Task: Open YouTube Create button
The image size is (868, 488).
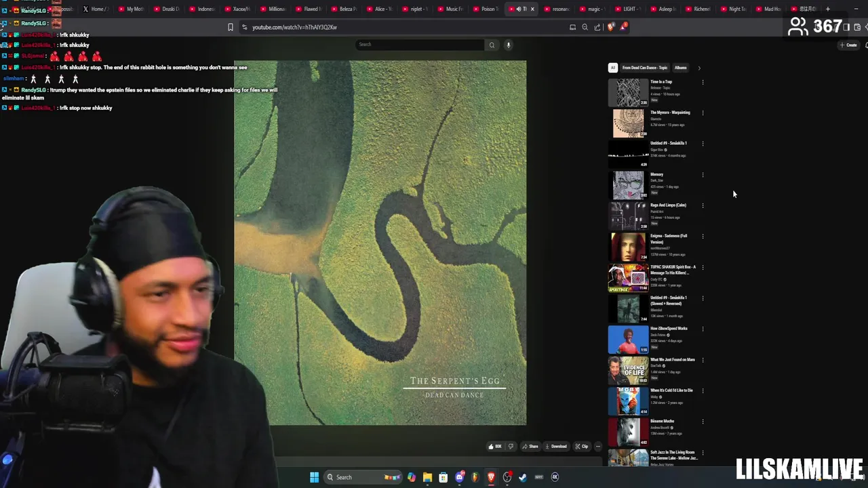Action: pyautogui.click(x=848, y=45)
